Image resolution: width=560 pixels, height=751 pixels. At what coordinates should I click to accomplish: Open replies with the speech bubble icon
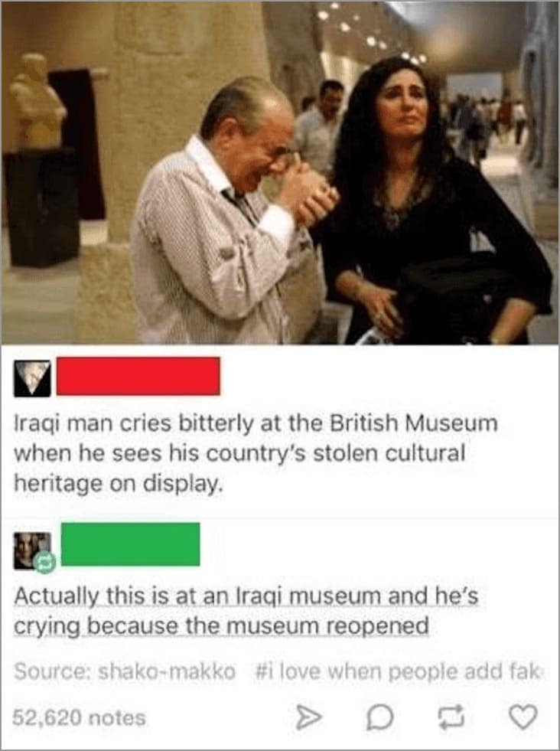pos(379,717)
